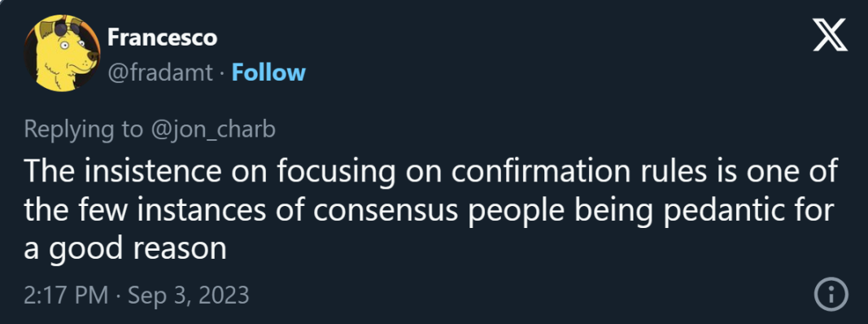Click the Sep 3, 2023 date
Image resolution: width=868 pixels, height=324 pixels.
point(188,296)
